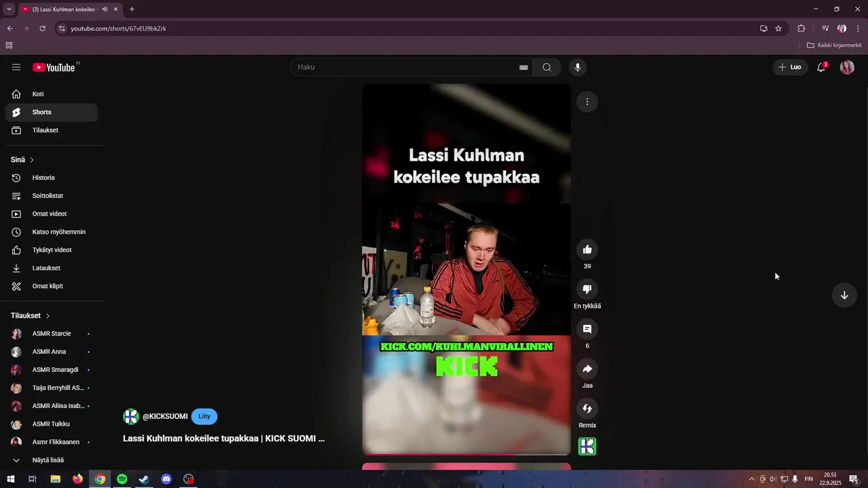
Task: Select Shorts in the sidebar
Action: [52, 112]
